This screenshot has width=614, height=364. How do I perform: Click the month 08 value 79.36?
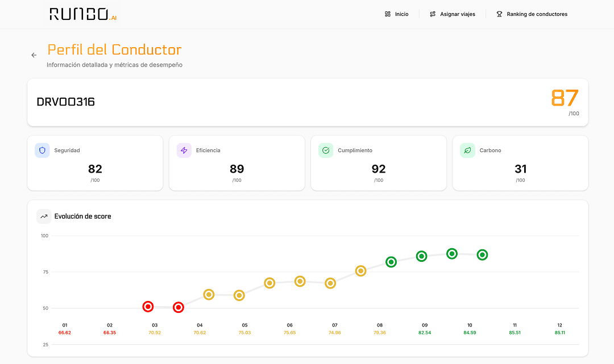tap(380, 333)
